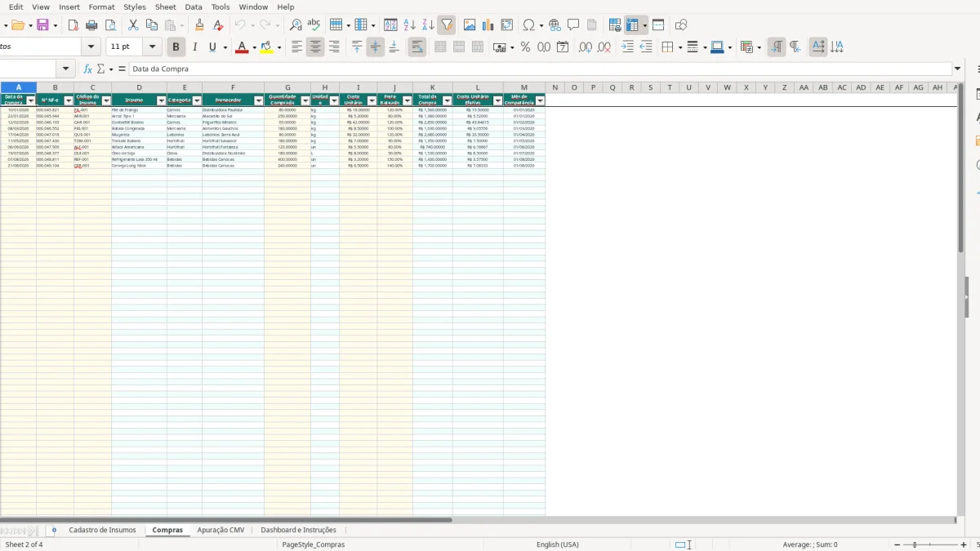The width and height of the screenshot is (980, 551).
Task: Open the Name Box dropdown
Action: [67, 69]
